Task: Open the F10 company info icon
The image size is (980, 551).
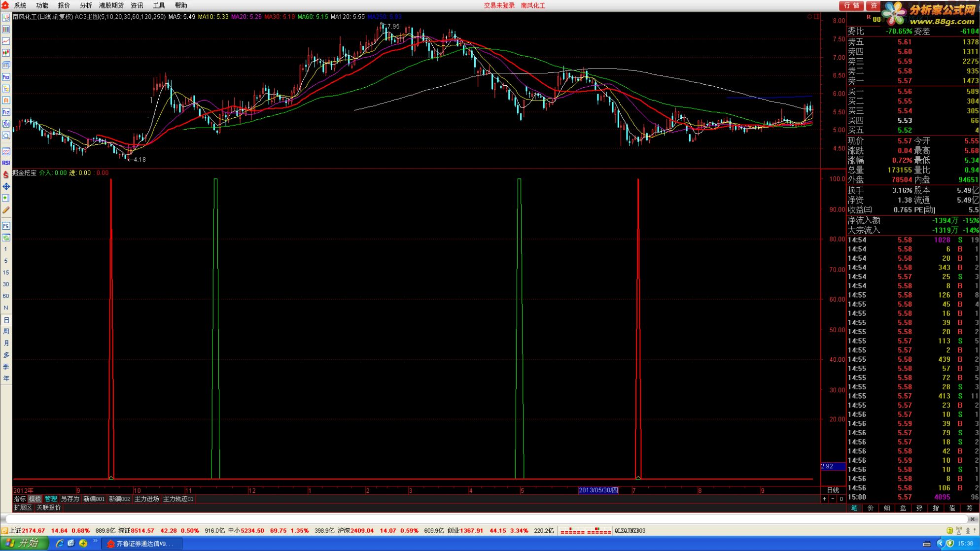Action: [x=6, y=77]
